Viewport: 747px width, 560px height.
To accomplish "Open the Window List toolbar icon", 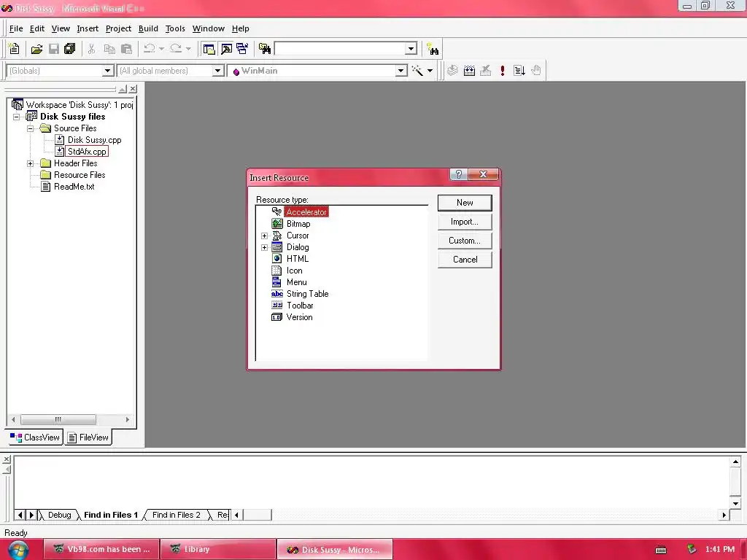I will [242, 49].
